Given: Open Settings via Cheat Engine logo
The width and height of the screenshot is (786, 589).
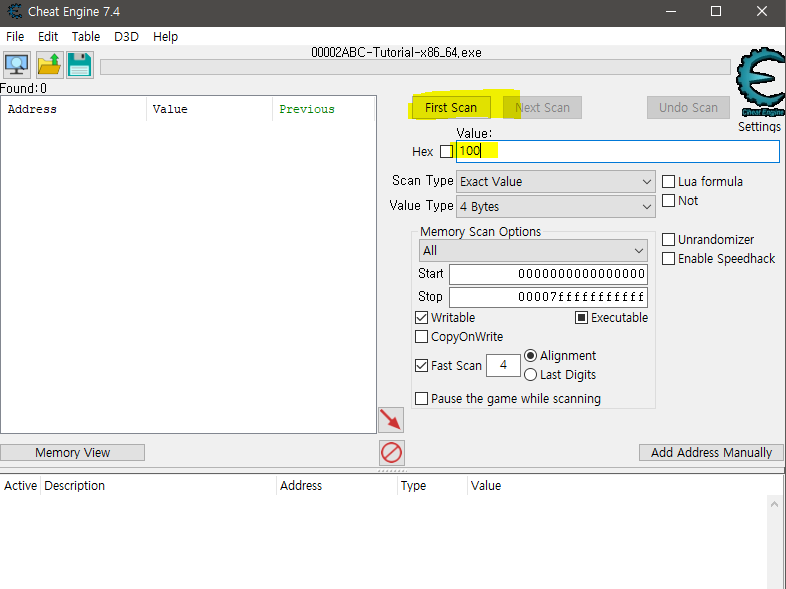Looking at the screenshot, I should point(760,82).
